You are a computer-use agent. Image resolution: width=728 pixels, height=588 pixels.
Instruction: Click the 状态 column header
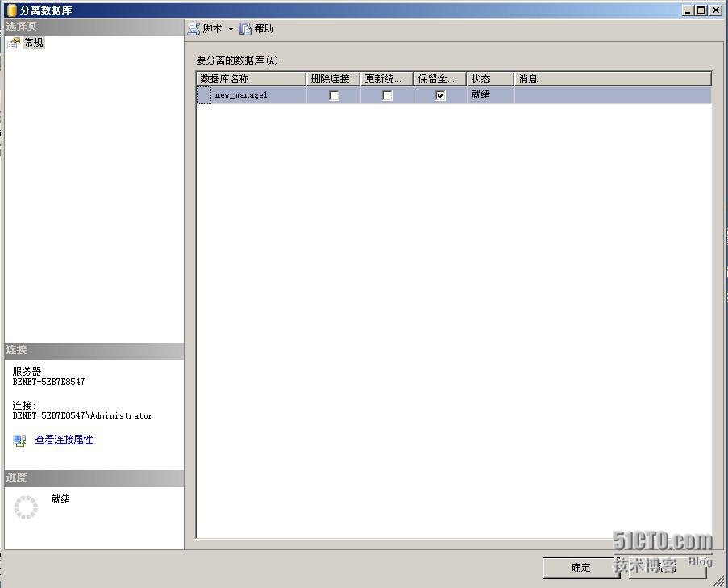pos(490,78)
